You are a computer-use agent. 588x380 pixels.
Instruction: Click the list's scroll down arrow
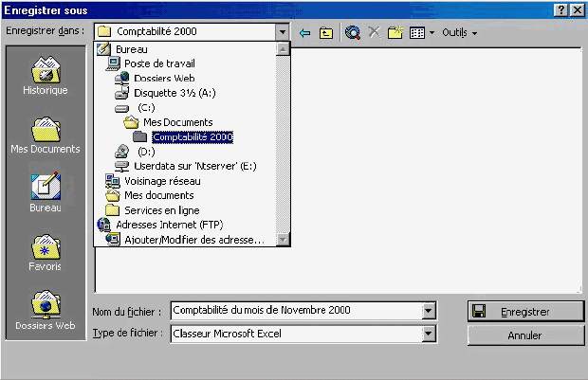tap(283, 239)
